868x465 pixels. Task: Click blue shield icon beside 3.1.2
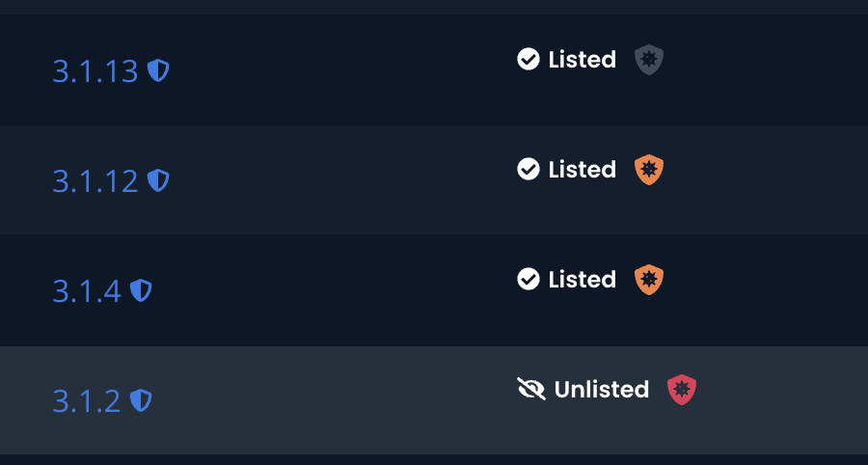(x=142, y=400)
